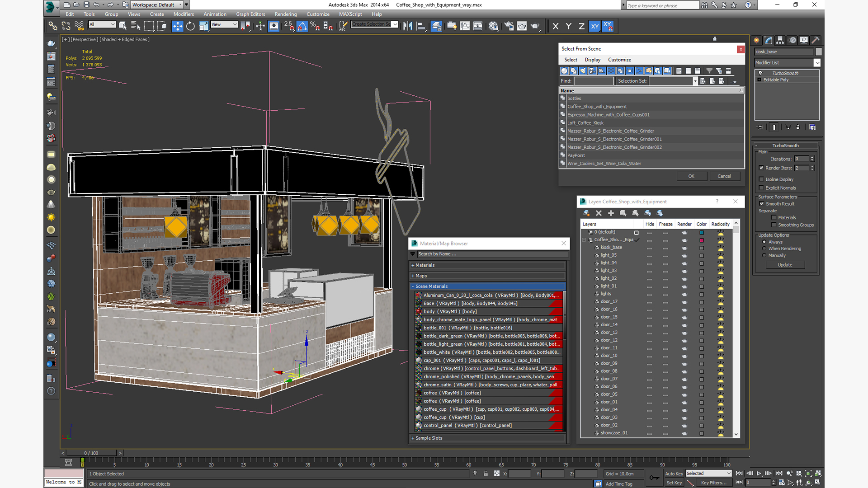Restrict movement to the Z axis

pyautogui.click(x=581, y=26)
